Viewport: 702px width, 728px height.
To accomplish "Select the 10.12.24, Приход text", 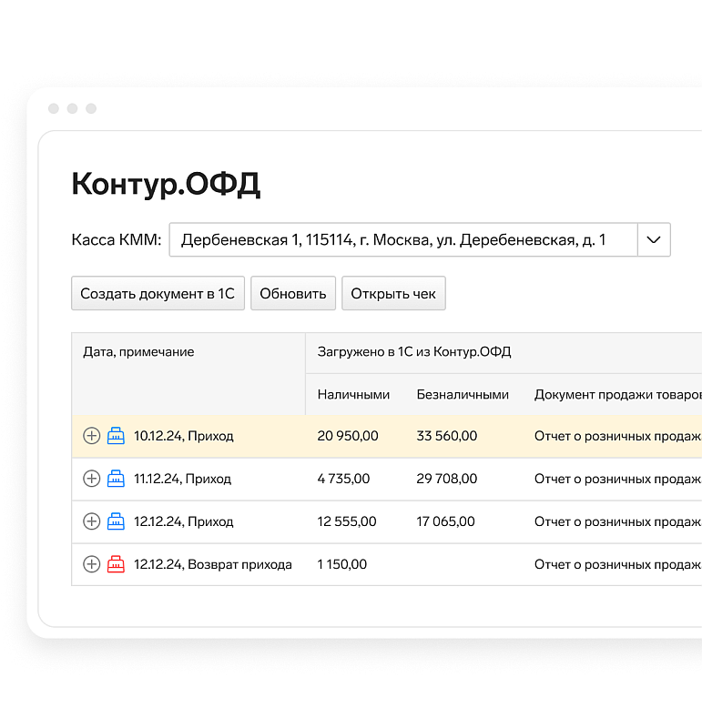I will pos(184,436).
